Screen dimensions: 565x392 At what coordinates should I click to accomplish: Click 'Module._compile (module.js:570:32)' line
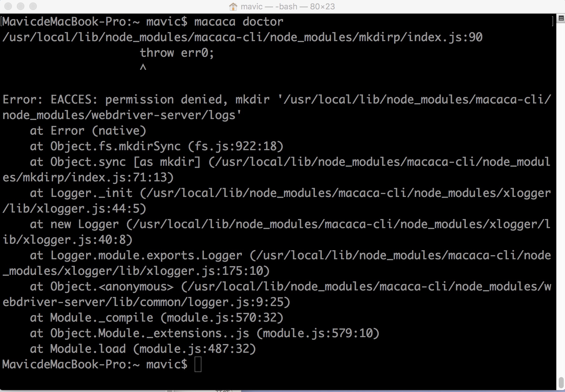pyautogui.click(x=167, y=318)
